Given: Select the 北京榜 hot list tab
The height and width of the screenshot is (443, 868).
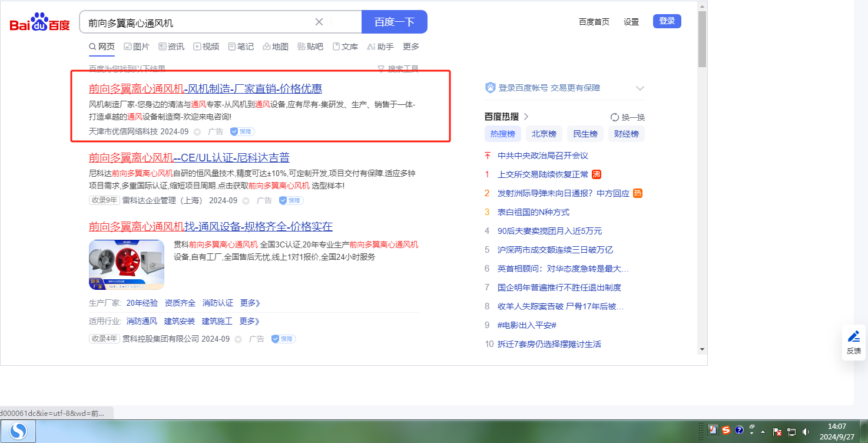Looking at the screenshot, I should pos(544,134).
